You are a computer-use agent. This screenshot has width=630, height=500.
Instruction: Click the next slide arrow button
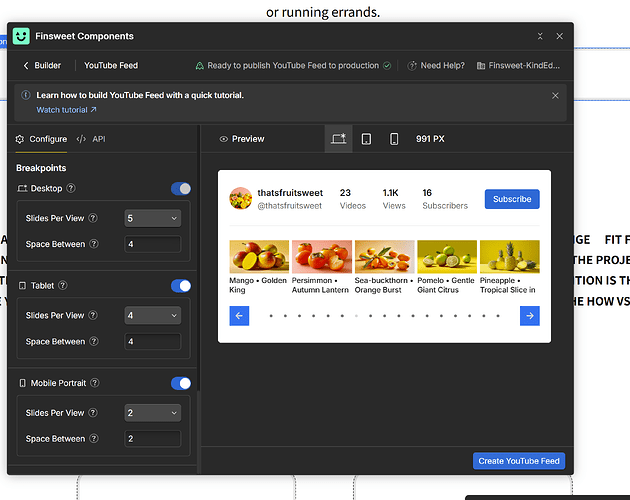[x=530, y=316]
